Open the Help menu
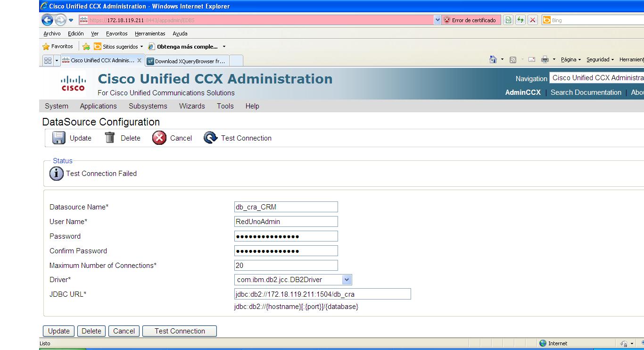This screenshot has height=350, width=644. tap(252, 106)
